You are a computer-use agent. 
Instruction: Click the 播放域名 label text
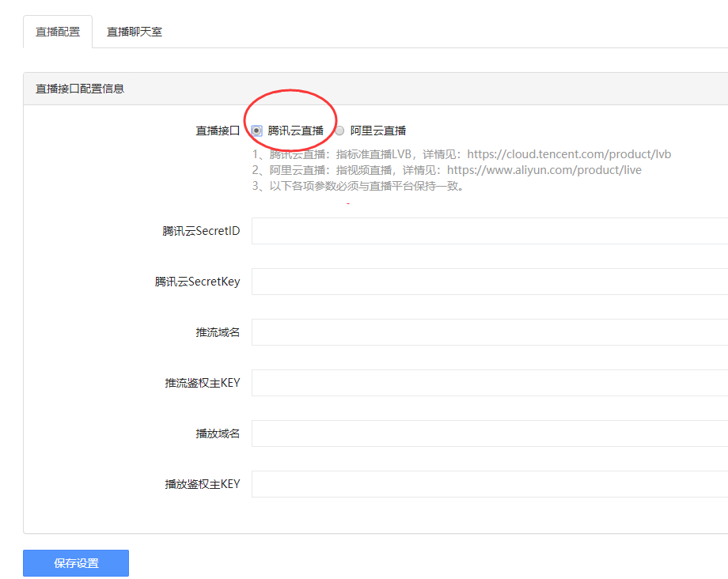pyautogui.click(x=218, y=433)
